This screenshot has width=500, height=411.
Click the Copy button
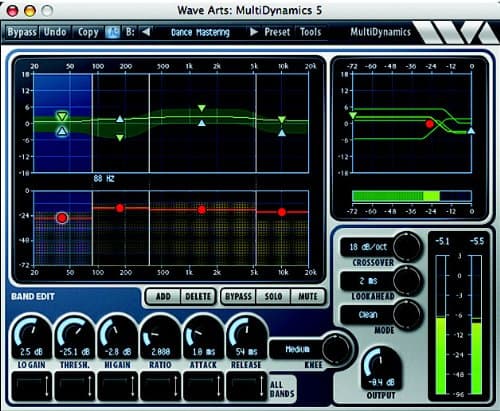pyautogui.click(x=88, y=32)
